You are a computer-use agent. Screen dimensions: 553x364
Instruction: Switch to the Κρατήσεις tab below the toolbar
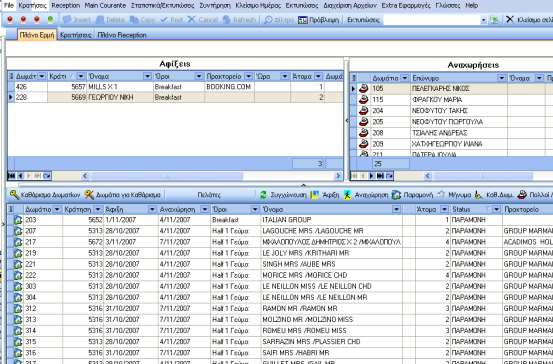[x=75, y=35]
